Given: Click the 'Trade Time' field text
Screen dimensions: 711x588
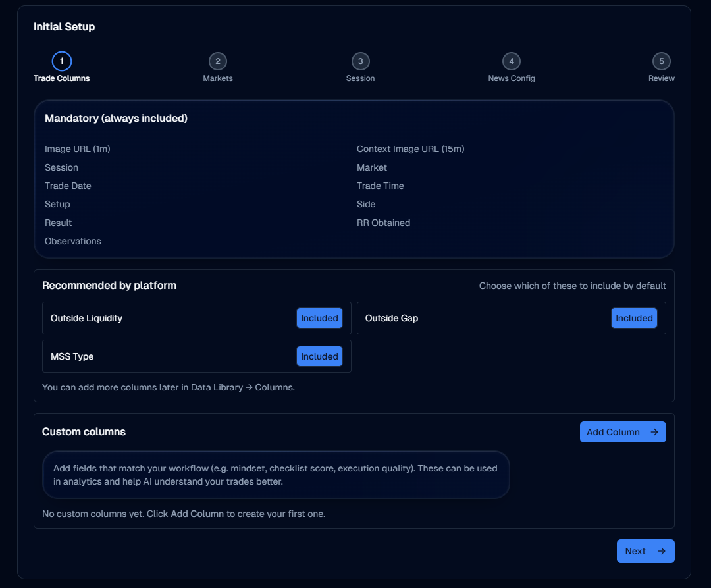Looking at the screenshot, I should point(381,186).
